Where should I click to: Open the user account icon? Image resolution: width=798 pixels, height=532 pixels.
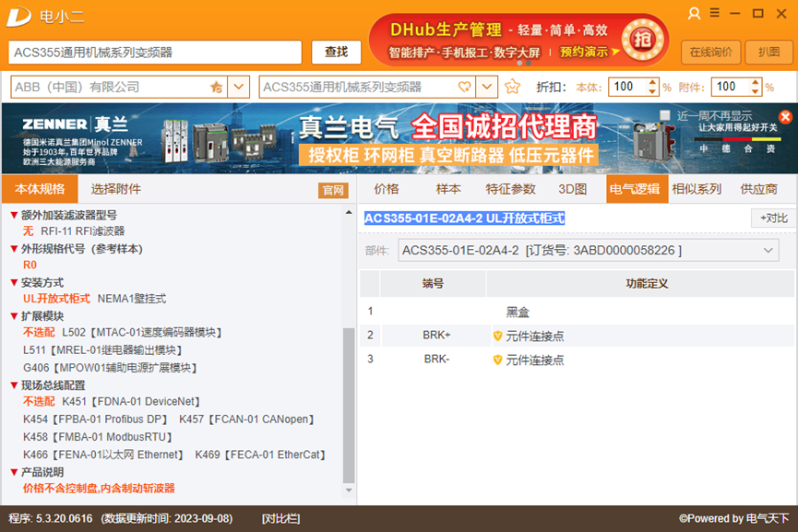tap(694, 13)
